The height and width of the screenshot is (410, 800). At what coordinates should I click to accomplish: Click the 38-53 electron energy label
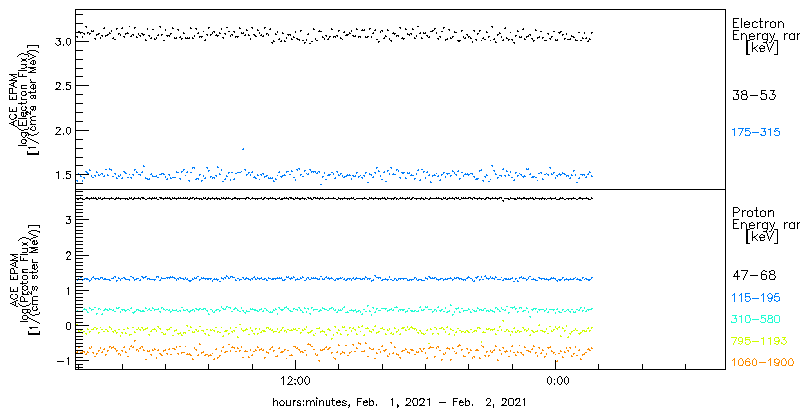(754, 95)
